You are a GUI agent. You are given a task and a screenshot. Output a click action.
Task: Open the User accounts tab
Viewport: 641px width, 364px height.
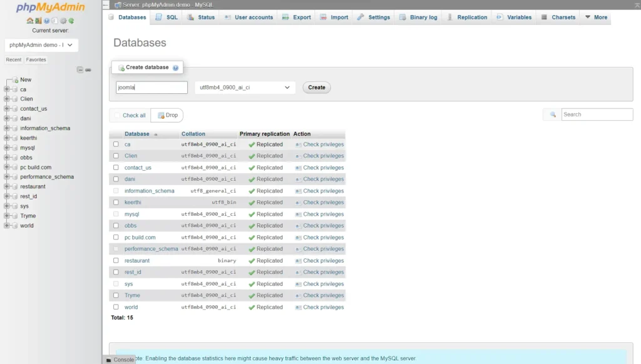click(249, 17)
